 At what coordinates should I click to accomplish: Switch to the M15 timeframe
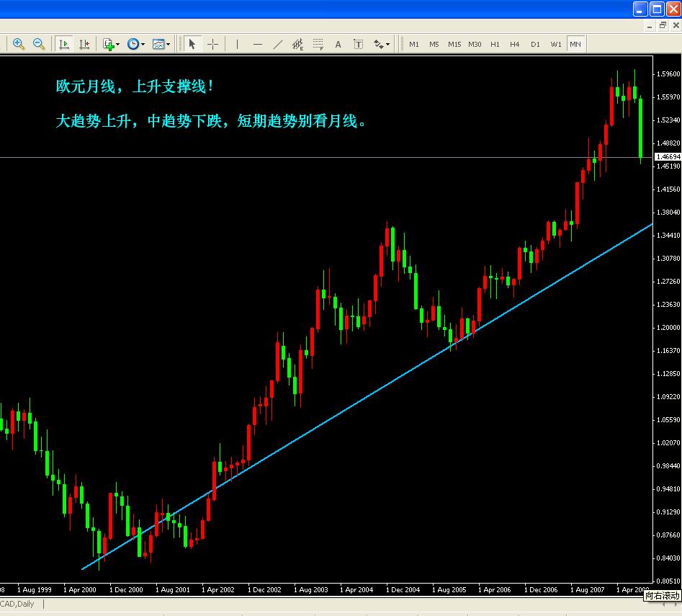(x=454, y=44)
